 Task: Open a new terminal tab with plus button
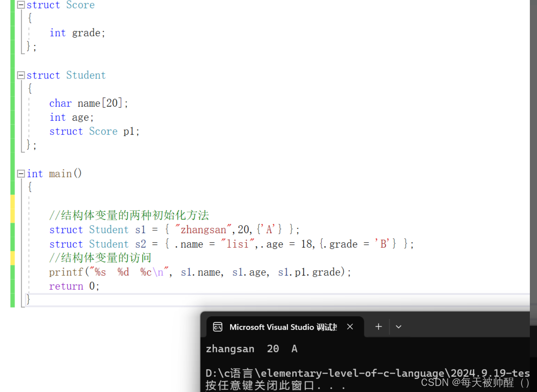[x=378, y=326]
